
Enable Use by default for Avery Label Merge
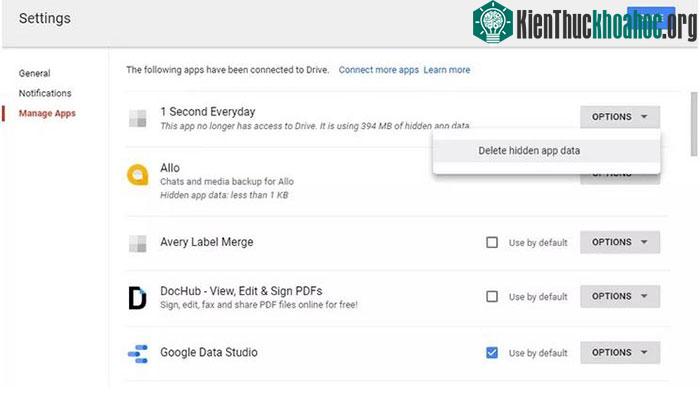coord(492,242)
